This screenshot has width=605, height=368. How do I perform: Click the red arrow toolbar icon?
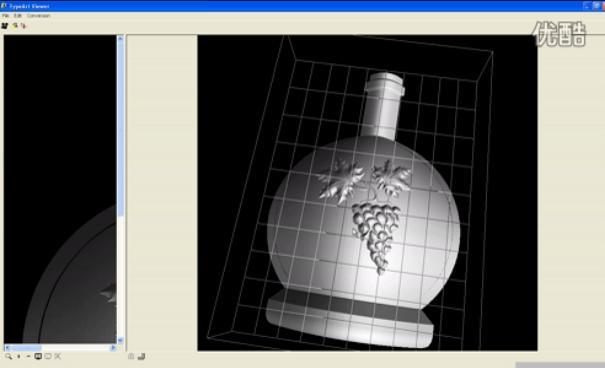[x=23, y=25]
